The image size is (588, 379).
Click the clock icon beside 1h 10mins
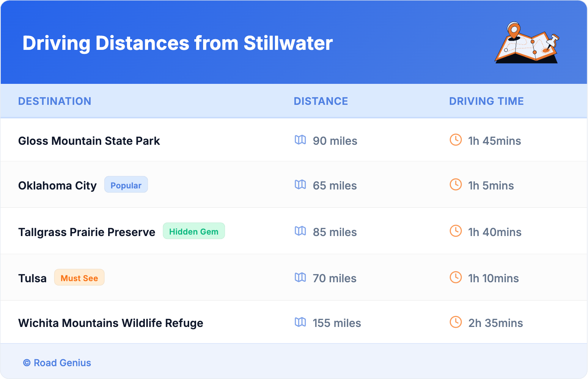(456, 277)
